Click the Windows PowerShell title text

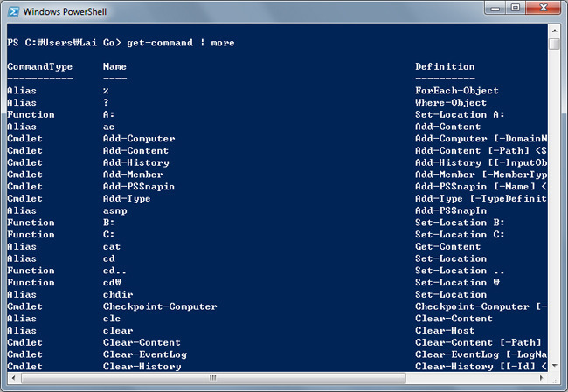point(65,12)
